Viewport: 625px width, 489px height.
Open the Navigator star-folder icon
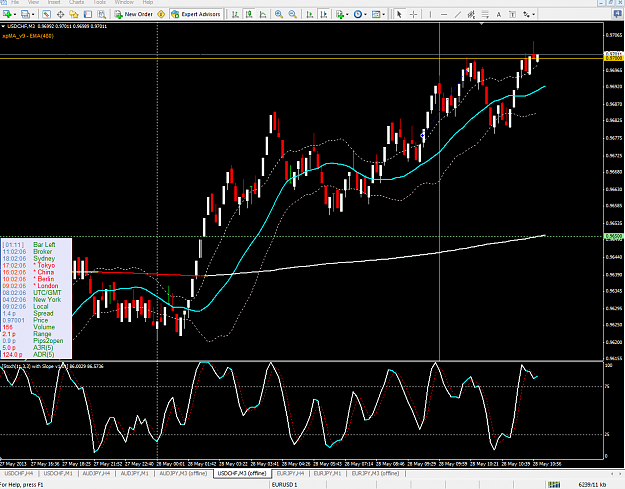tap(74, 14)
